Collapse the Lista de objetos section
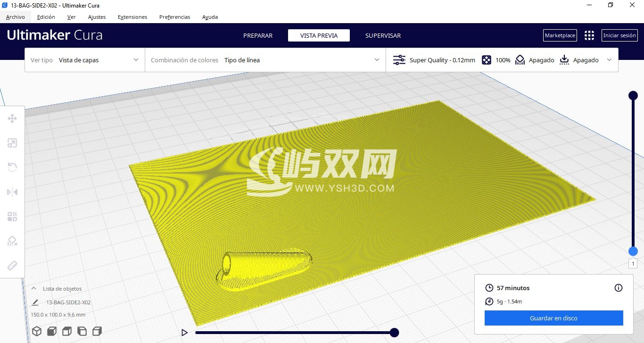The width and height of the screenshot is (644, 343). click(x=34, y=288)
